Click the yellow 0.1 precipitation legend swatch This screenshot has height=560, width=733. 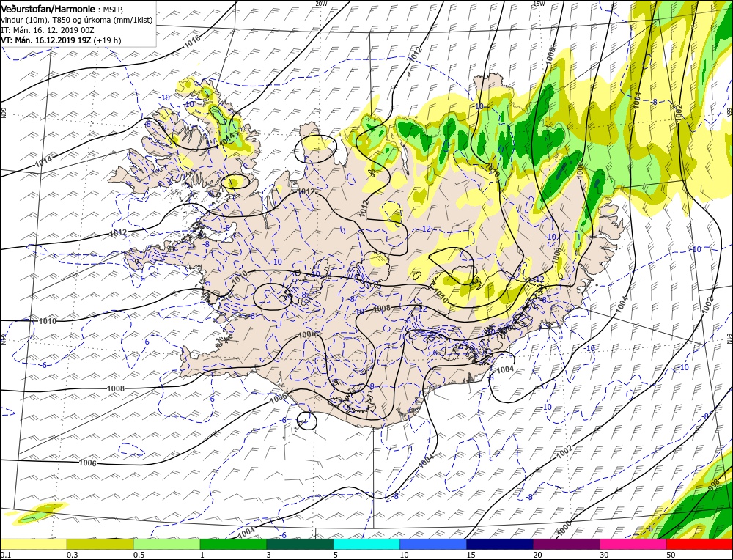click(x=33, y=544)
